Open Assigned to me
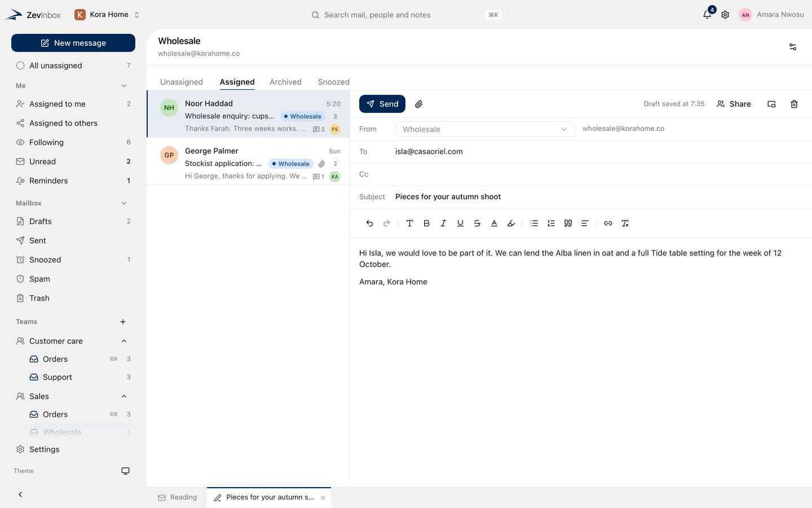Viewport: 812px width, 508px height. point(73,104)
